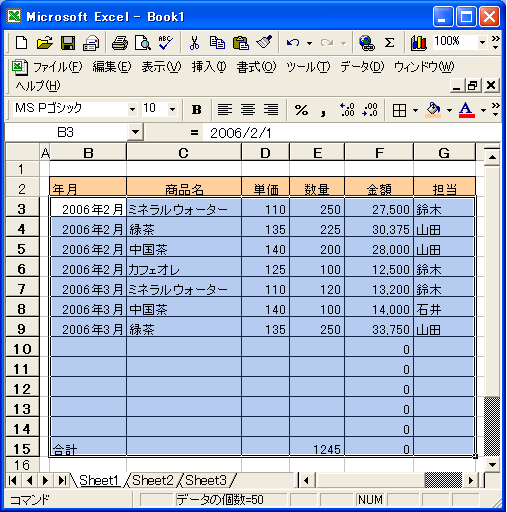Screen dimensions: 507x512
Task: Click column header C to select it
Action: click(184, 153)
